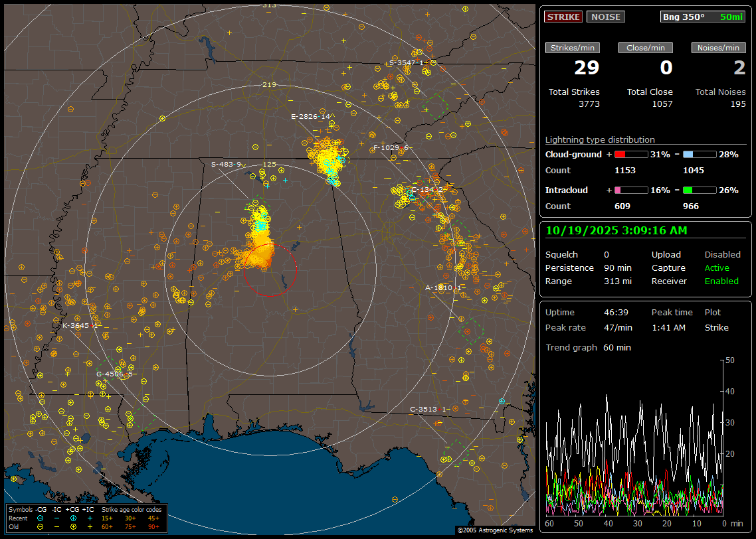This screenshot has width=756, height=539.
Task: Click storm cell label K-3645-1
Action: click(80, 326)
